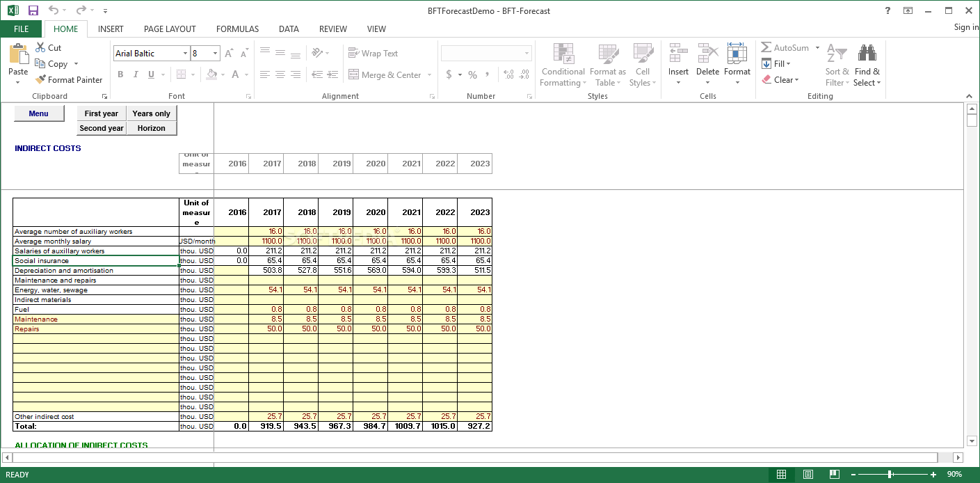Apply comma style number format
Screen dimensions: 980x483
(x=488, y=74)
